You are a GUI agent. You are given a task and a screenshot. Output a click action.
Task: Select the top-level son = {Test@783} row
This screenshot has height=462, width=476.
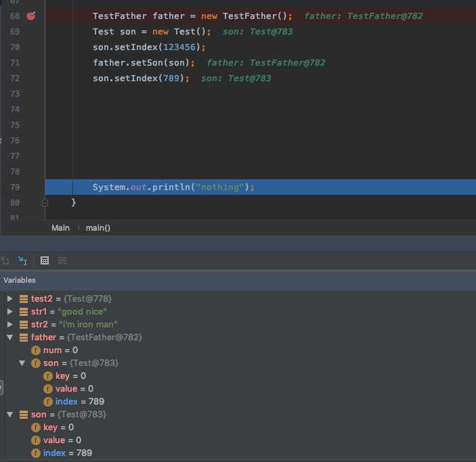238,415
